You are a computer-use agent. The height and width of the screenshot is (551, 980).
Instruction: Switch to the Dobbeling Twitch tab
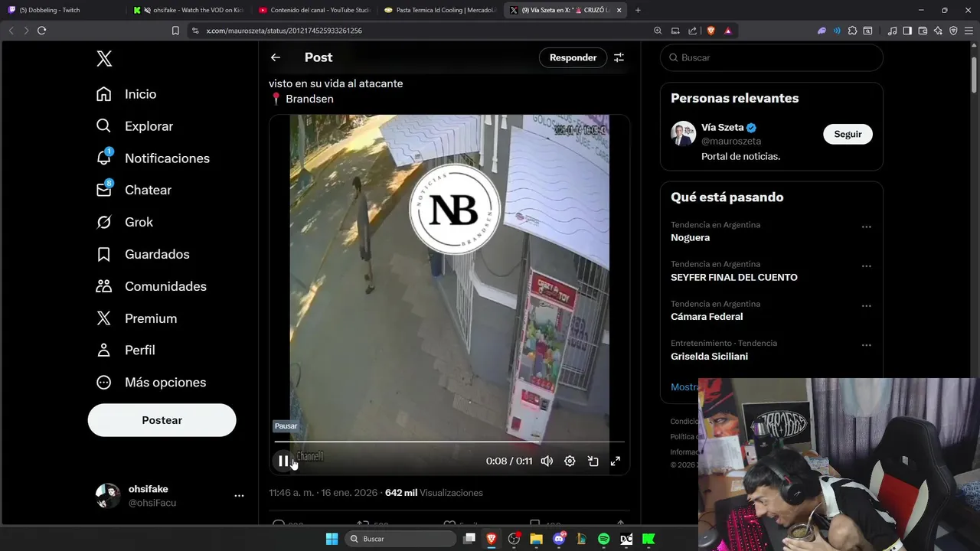coord(61,10)
